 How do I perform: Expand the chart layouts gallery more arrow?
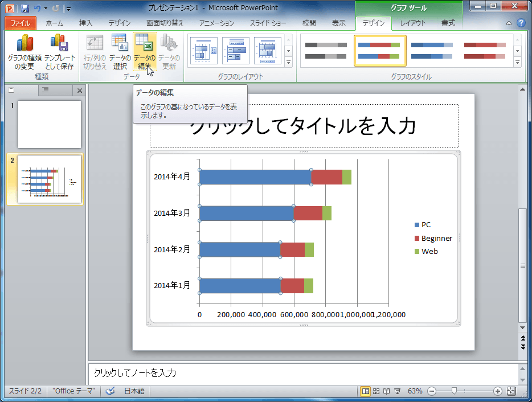tap(288, 63)
